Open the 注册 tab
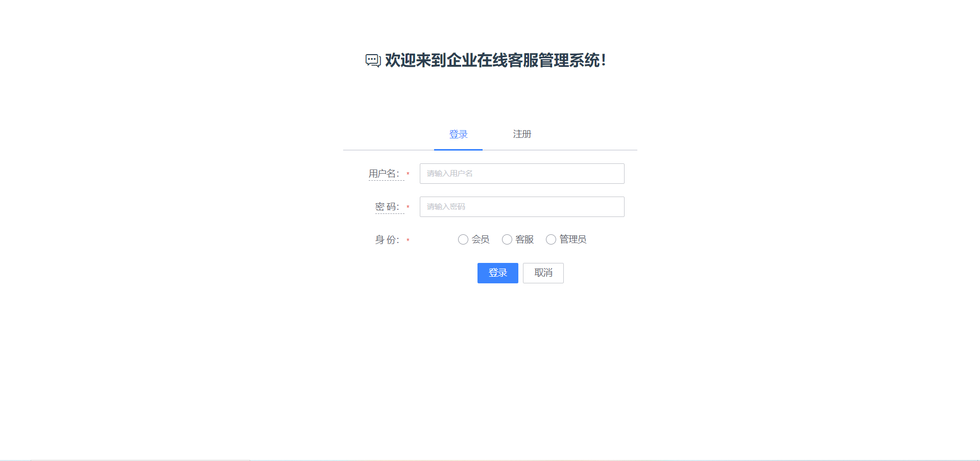Image resolution: width=980 pixels, height=461 pixels. pos(522,134)
